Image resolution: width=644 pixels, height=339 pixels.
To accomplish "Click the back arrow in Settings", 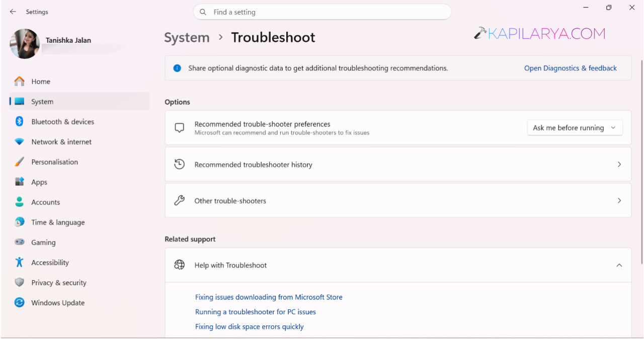I will tap(13, 12).
